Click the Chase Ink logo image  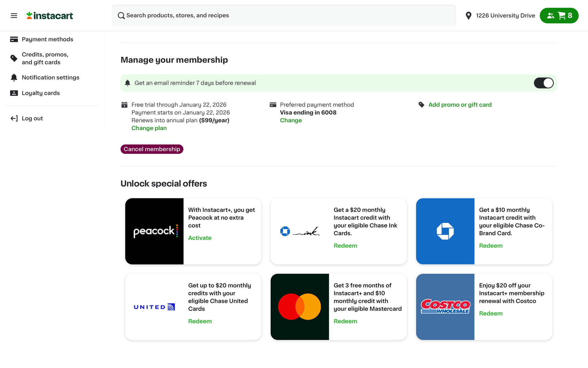tap(300, 231)
